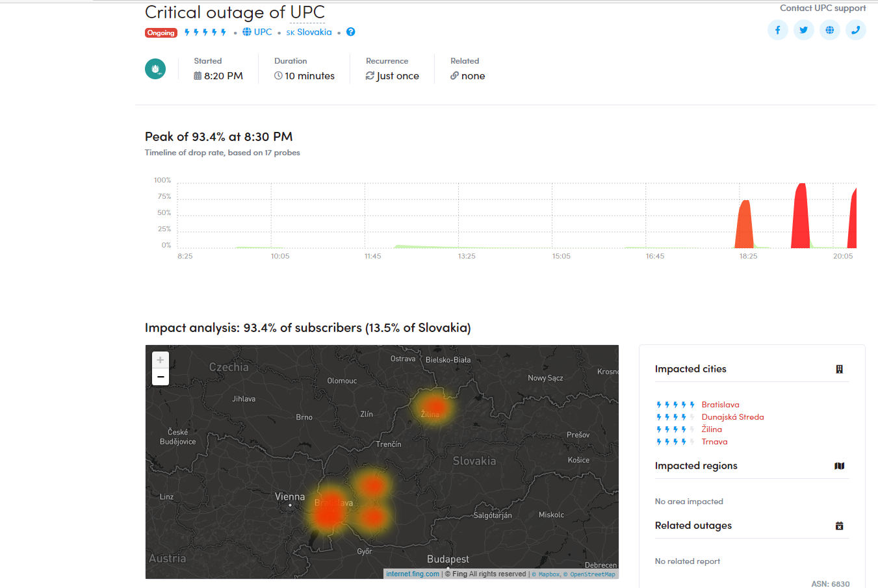
Task: Open Trnava impacted city
Action: pyautogui.click(x=714, y=442)
